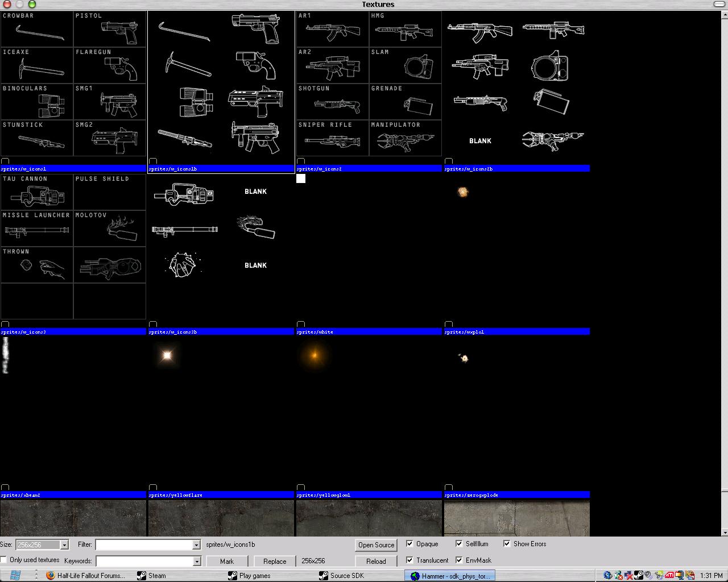Select the sprites/w_icons3b texture thumbnail

[221, 247]
